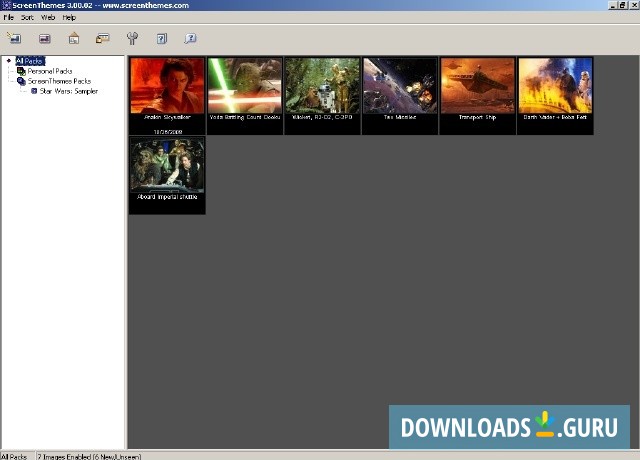This screenshot has width=640, height=460.
Task: Click the 'All Packs' status bar entry
Action: pyautogui.click(x=14, y=456)
